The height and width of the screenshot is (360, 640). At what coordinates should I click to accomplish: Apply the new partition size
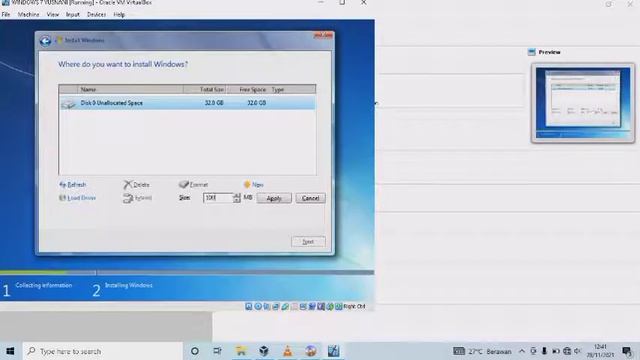[x=274, y=198]
